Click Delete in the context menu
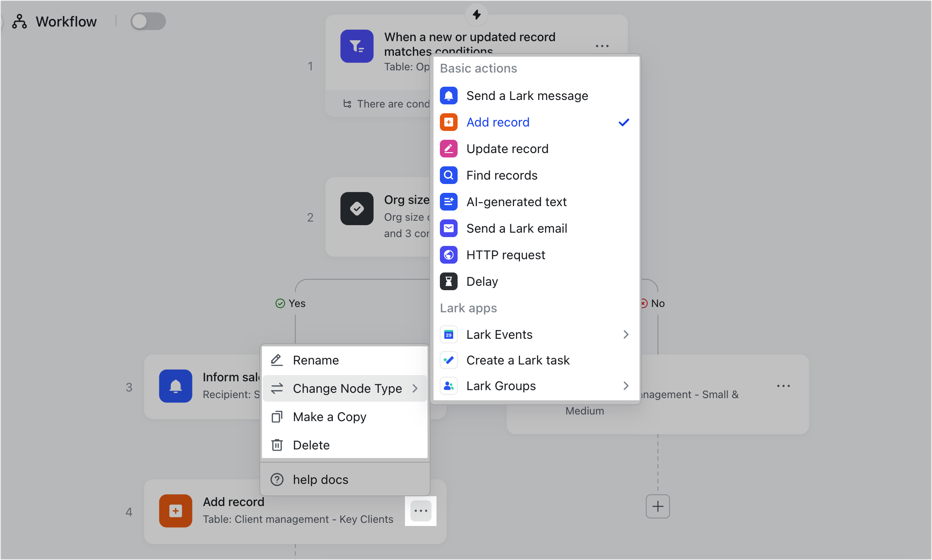Screen dimensions: 932x560 (345, 445)
